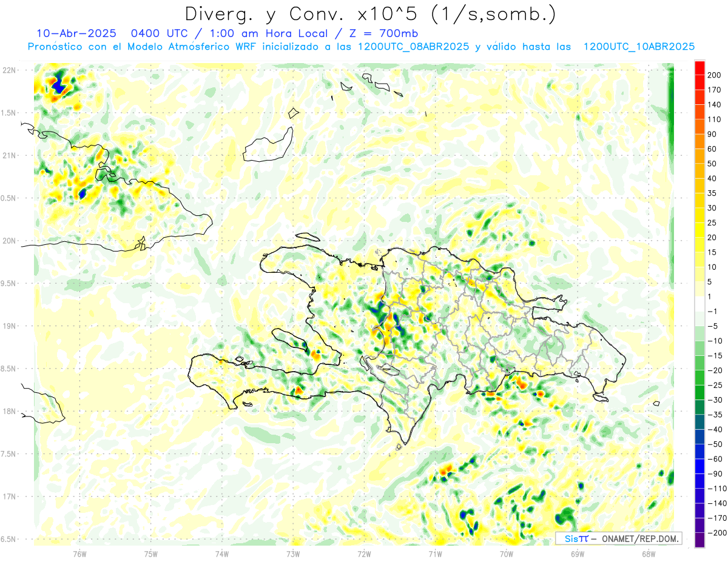This screenshot has width=728, height=562.
Task: Click the '22N' latitude label
Action: coord(8,70)
